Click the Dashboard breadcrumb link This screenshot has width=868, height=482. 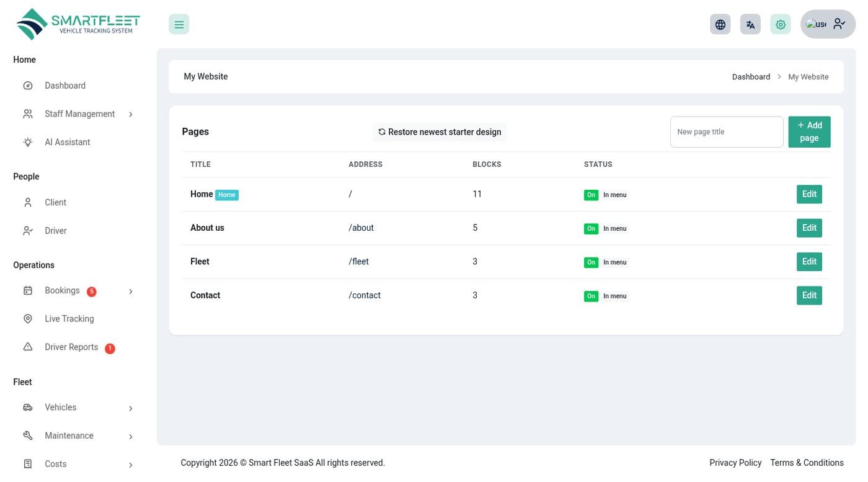tap(751, 77)
